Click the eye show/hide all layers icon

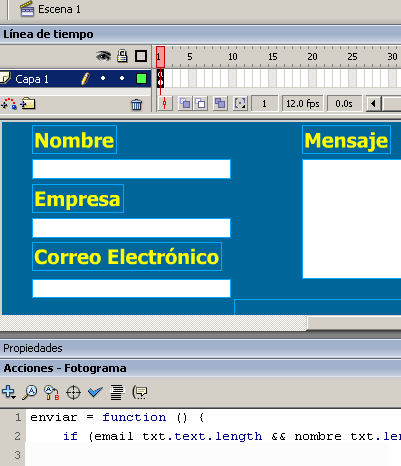click(103, 56)
